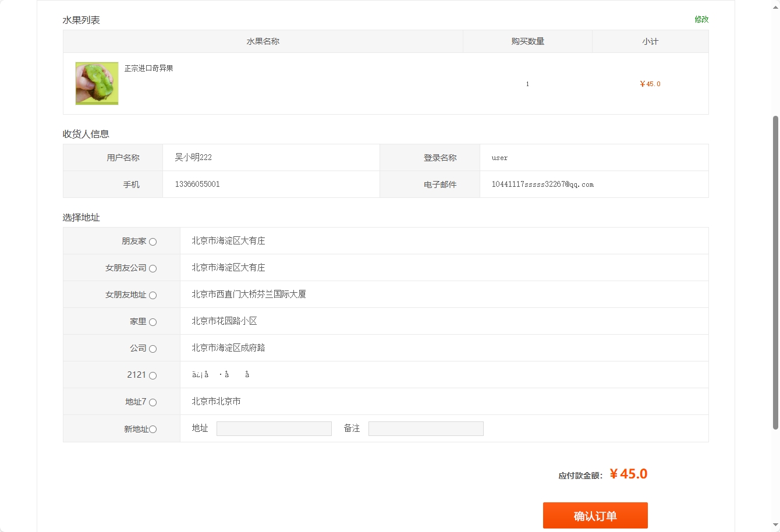Viewport: 780px width, 532px height.
Task: Click the 购买数量 column header
Action: [x=527, y=41]
